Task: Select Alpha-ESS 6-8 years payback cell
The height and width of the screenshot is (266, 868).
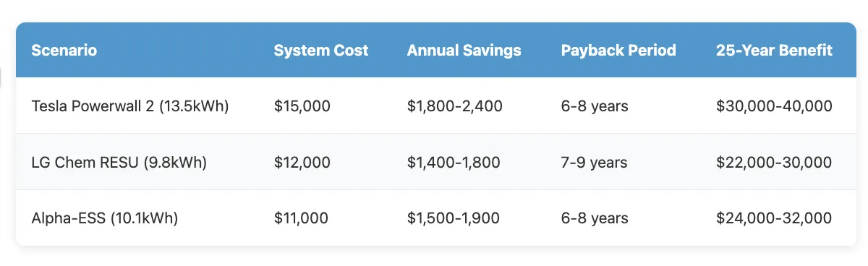Action: pyautogui.click(x=595, y=218)
